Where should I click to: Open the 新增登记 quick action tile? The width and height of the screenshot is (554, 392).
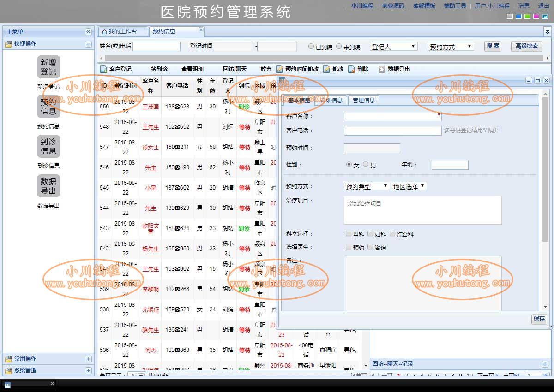tap(48, 67)
